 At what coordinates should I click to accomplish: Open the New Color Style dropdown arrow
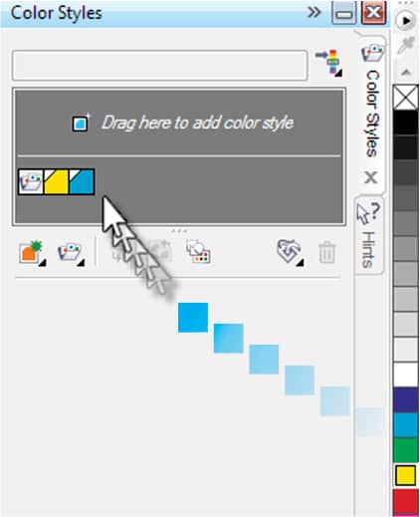click(42, 263)
